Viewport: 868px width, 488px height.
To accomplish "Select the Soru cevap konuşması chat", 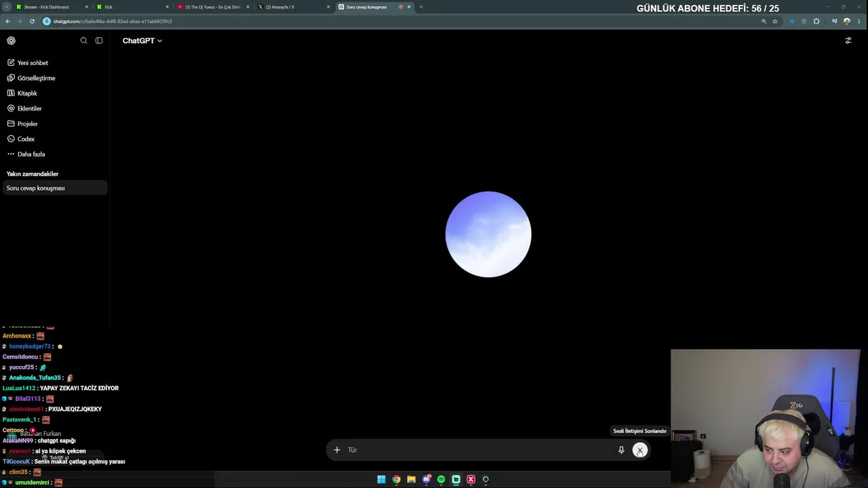I will coord(54,188).
